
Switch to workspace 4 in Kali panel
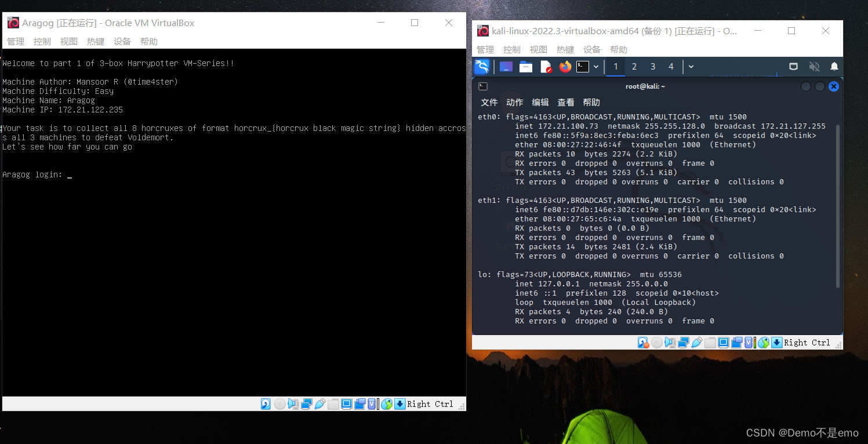[671, 67]
